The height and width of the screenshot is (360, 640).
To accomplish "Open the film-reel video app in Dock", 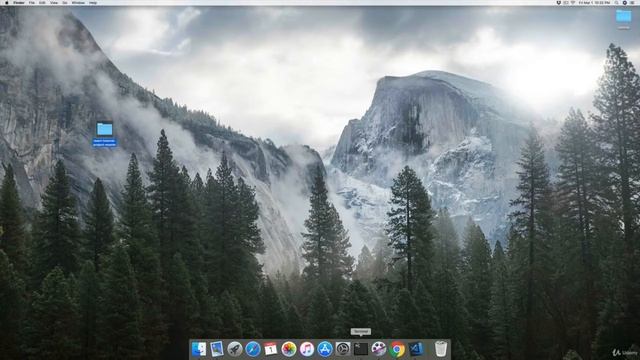I will click(x=379, y=349).
